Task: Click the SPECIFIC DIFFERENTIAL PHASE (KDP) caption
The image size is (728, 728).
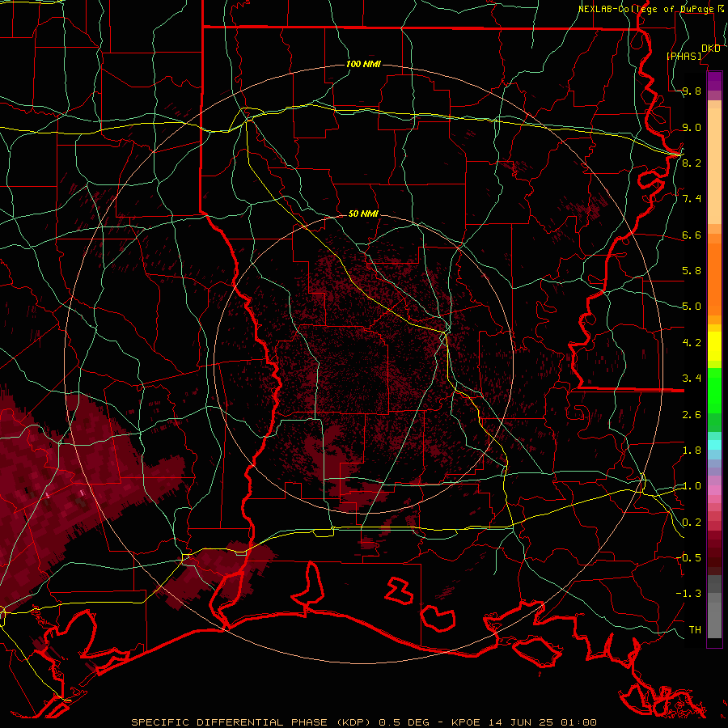Action: pos(252,722)
